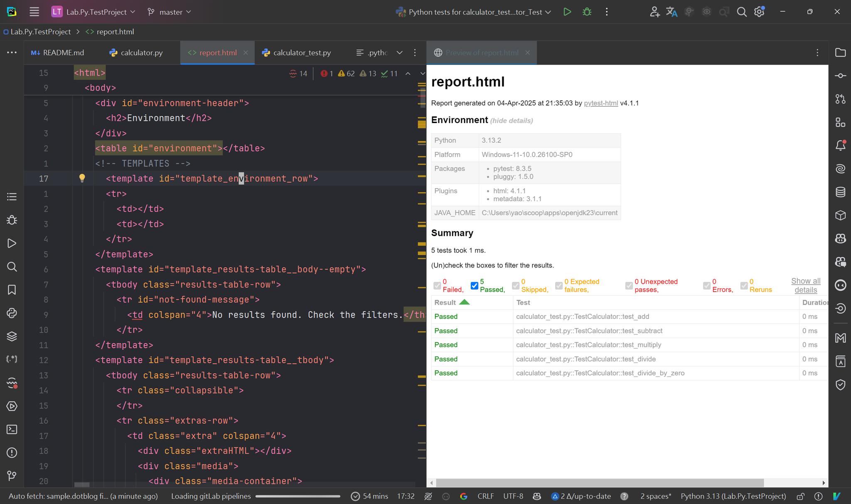851x504 pixels.
Task: Open the pytest-html link
Action: 600,103
